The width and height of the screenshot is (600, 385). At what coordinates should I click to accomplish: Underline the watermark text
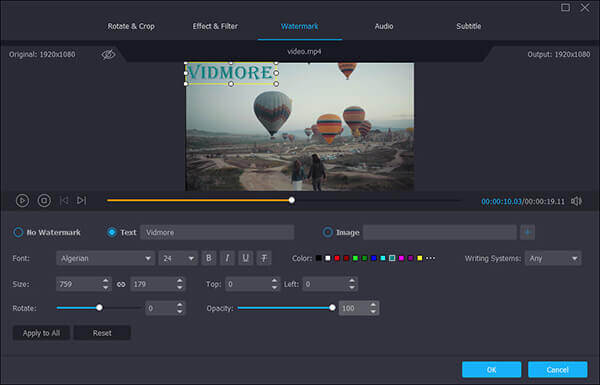(246, 258)
